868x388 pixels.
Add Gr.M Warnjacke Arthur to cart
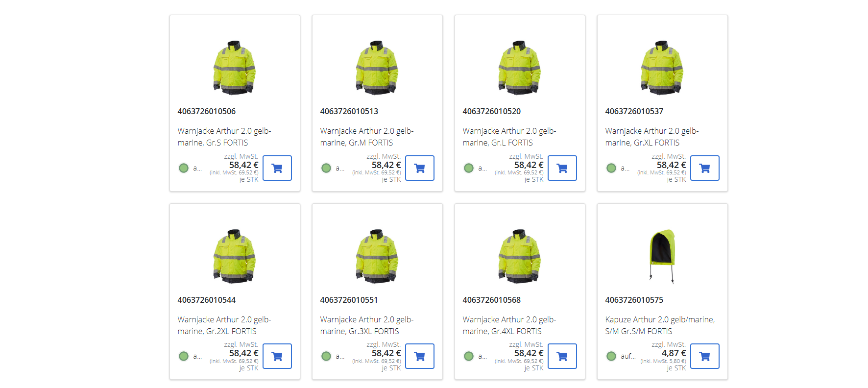420,168
